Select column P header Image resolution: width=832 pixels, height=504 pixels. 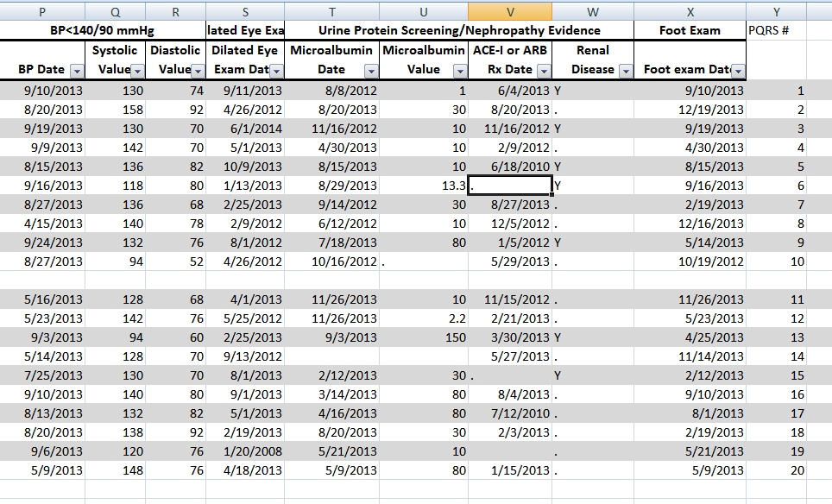click(42, 12)
